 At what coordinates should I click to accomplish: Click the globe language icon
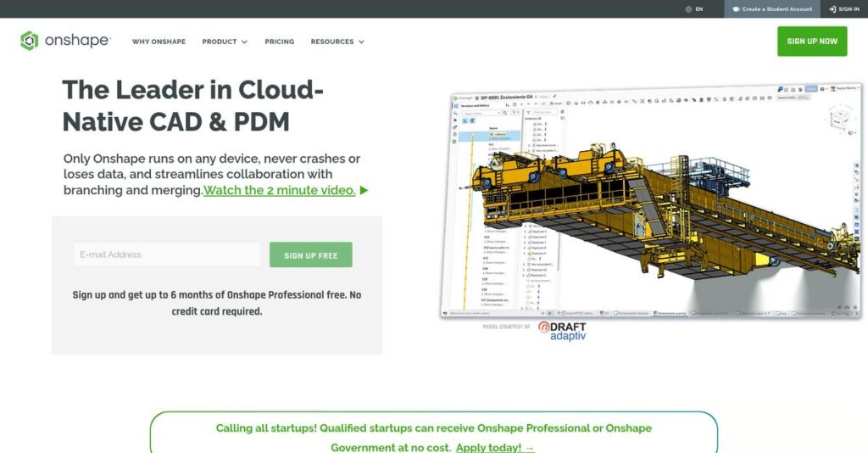[x=688, y=8]
